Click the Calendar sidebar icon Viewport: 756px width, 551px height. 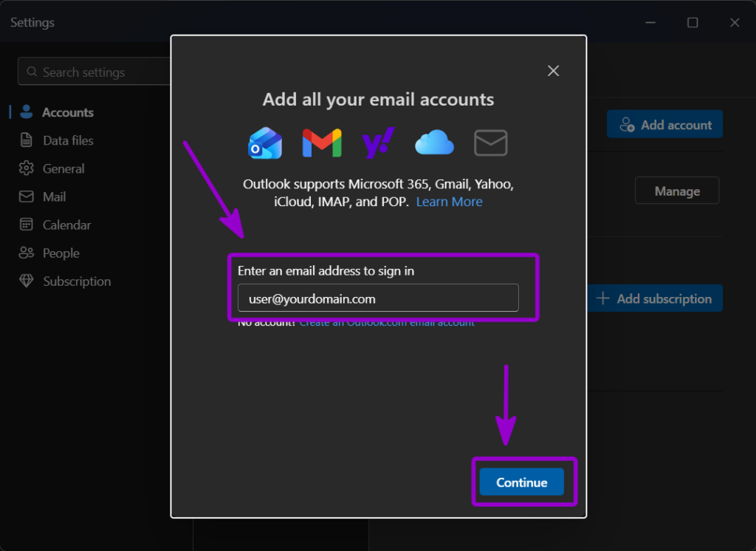[27, 225]
